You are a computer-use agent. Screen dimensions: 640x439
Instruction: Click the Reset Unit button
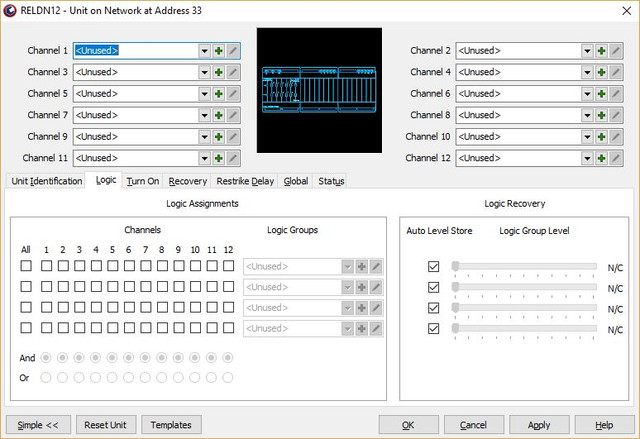(105, 425)
